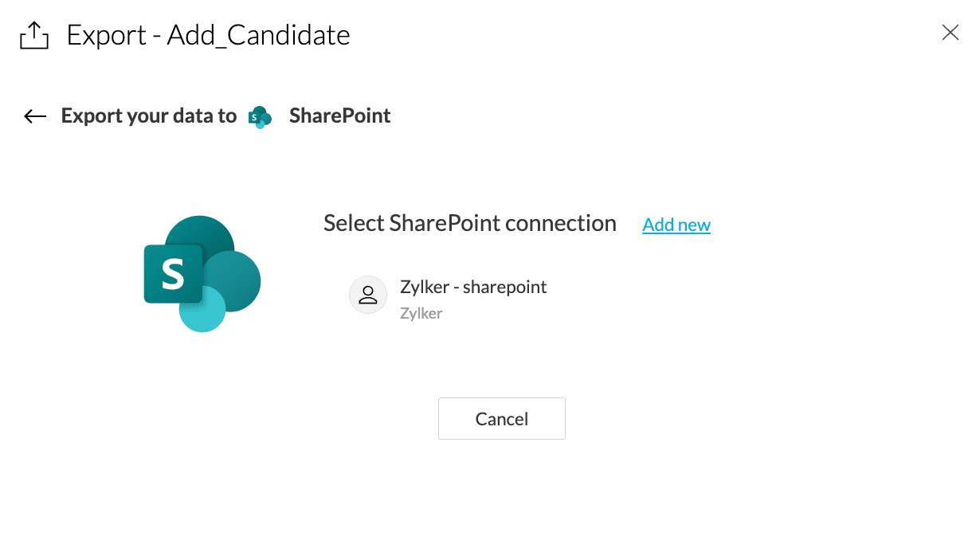Click the word 'Select' in connection heading

click(x=353, y=224)
